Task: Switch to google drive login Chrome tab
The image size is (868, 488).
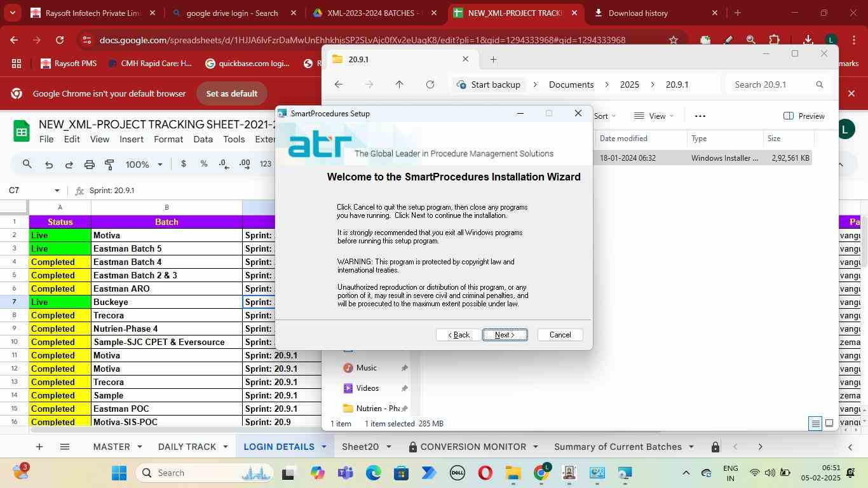Action: 232,13
